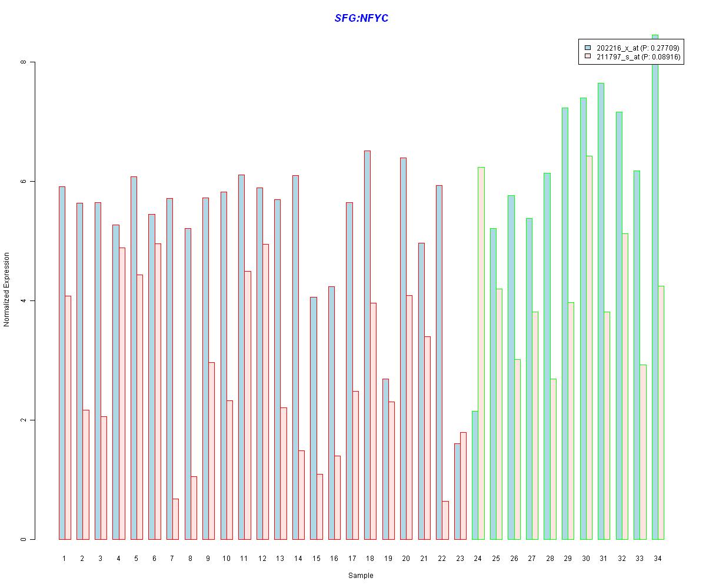The height and width of the screenshot is (588, 706).
Task: Click the pink bar for sample 22
Action: (x=445, y=520)
